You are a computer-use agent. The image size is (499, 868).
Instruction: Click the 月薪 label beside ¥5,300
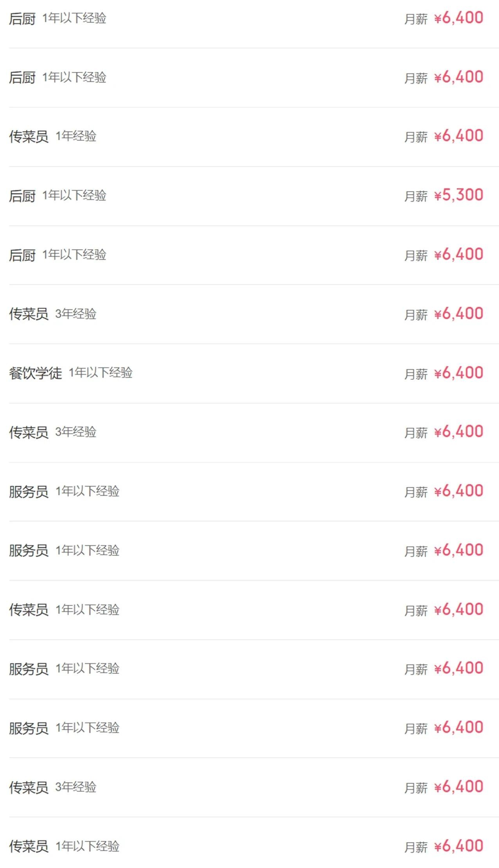coord(416,196)
